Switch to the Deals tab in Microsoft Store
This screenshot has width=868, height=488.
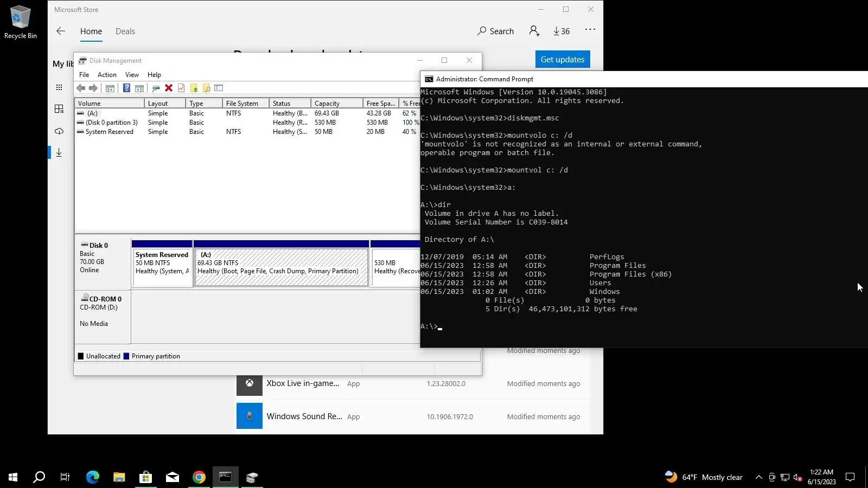125,31
